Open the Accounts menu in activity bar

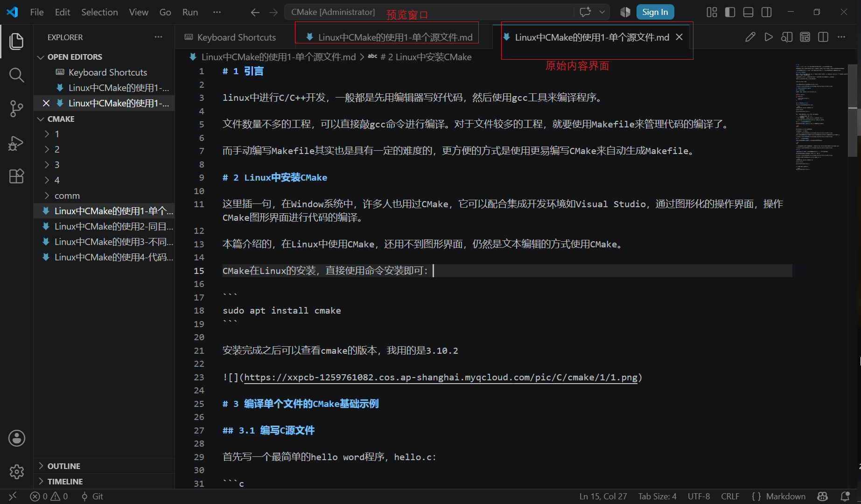pyautogui.click(x=16, y=438)
